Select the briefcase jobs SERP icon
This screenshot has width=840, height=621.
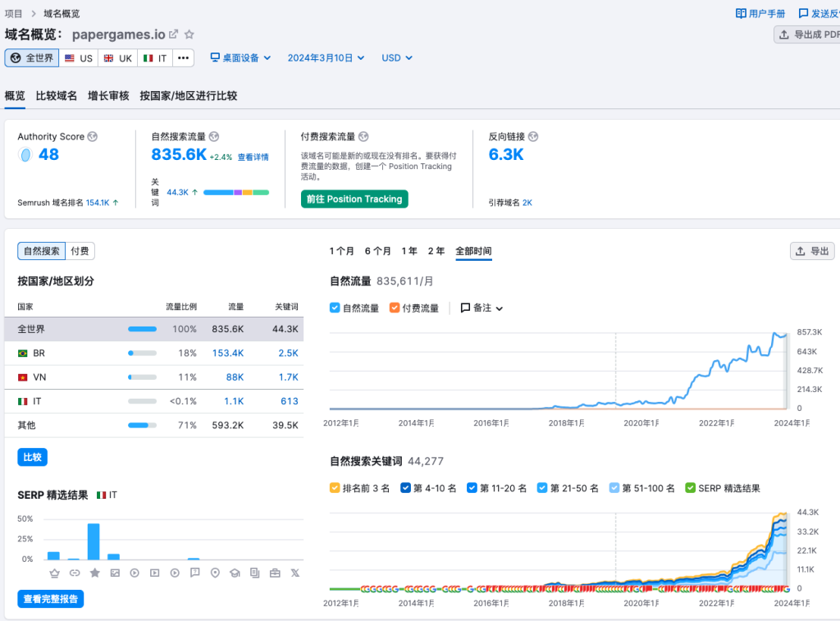tap(275, 573)
